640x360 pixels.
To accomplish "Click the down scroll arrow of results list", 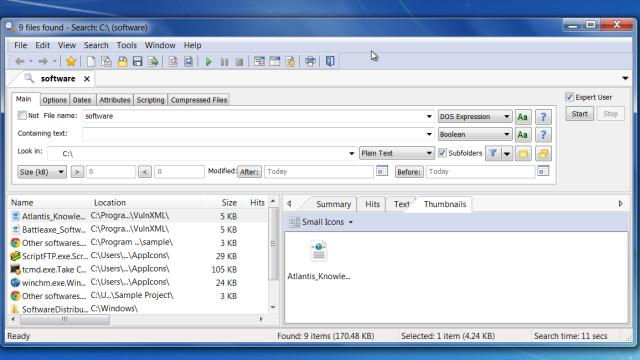I will tap(273, 307).
